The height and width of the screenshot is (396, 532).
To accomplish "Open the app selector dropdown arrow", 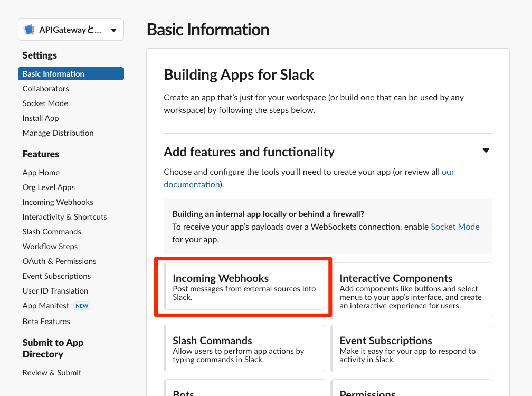I will (113, 30).
